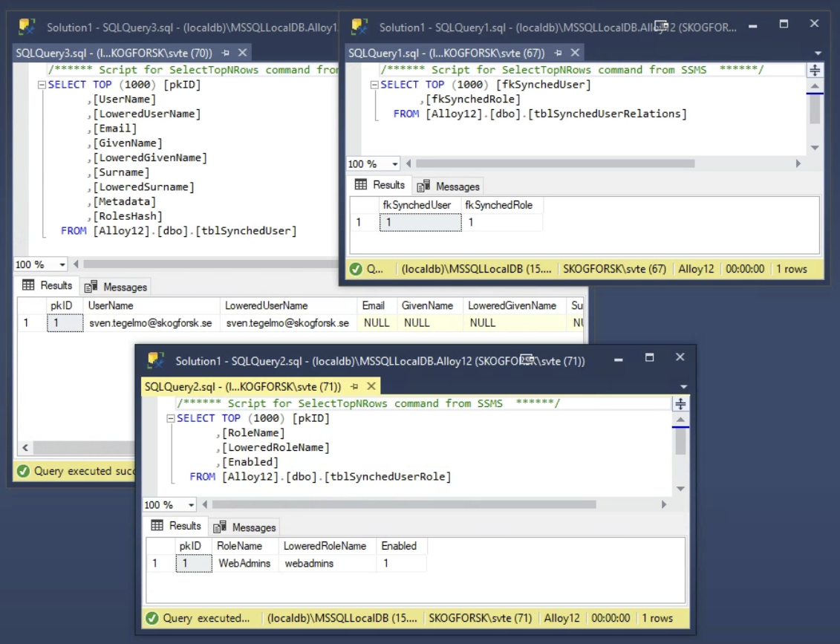Click the green success icon in SQLQuery3 status bar

point(23,471)
